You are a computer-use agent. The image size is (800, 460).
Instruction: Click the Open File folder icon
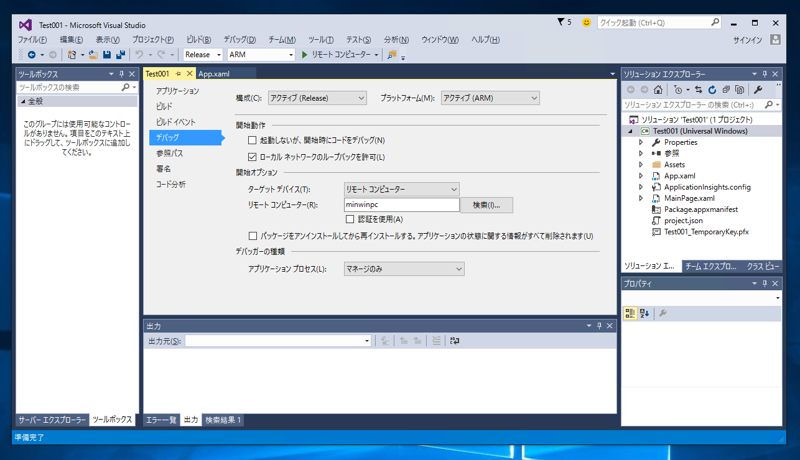coord(93,55)
